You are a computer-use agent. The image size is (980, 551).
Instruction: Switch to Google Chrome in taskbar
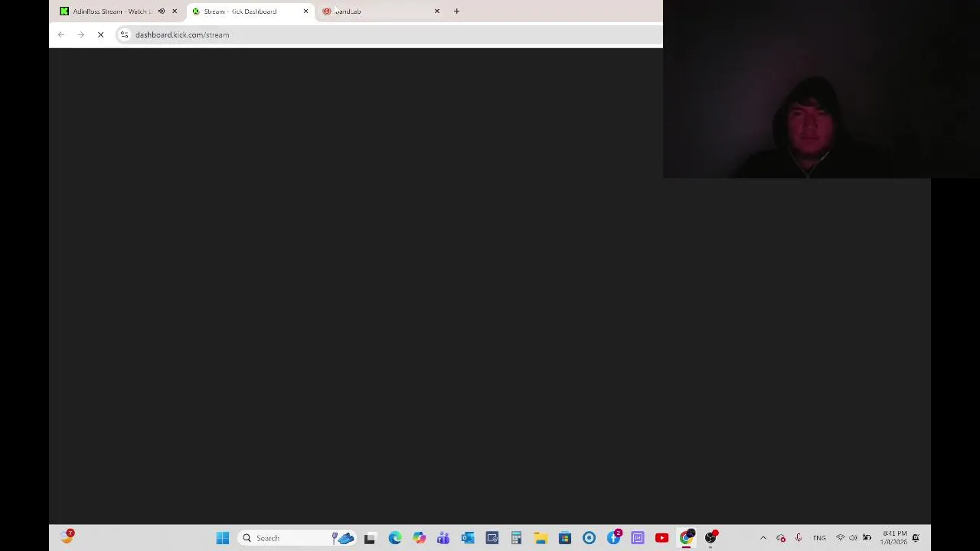(x=686, y=538)
